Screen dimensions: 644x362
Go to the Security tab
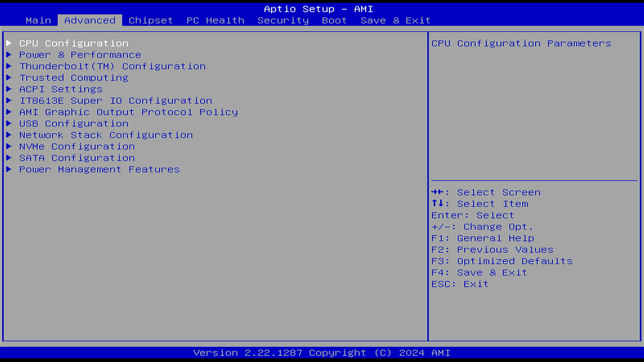283,21
